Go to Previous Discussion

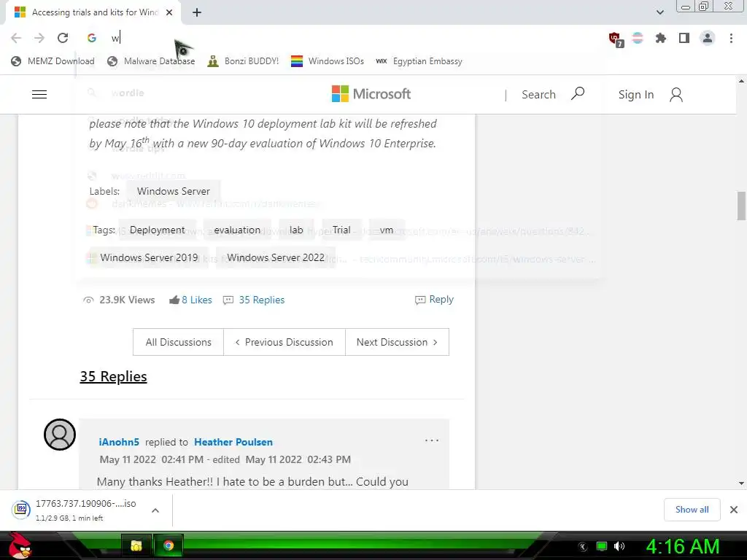[285, 342]
